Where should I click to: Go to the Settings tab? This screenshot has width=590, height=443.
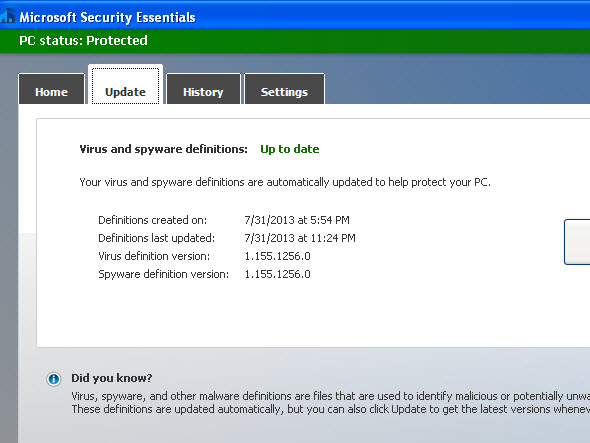(284, 89)
